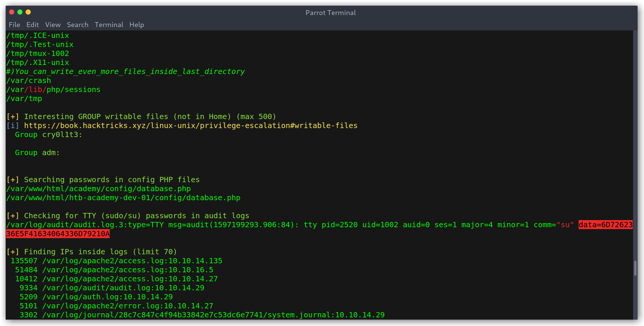Click the audit.log.3 TTY entry

(319, 229)
